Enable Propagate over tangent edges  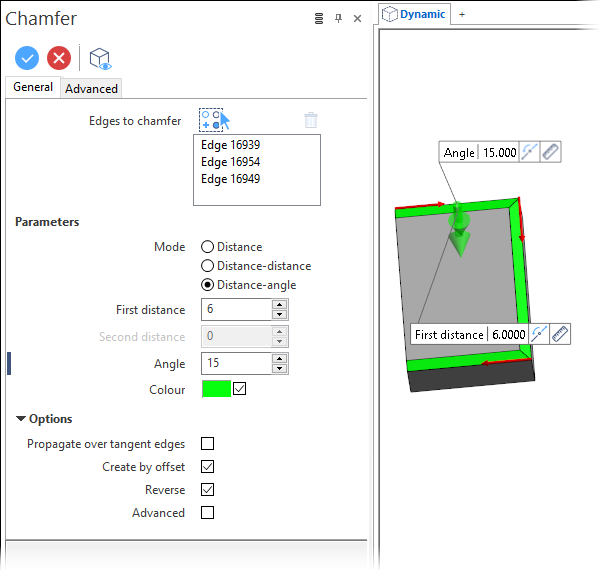point(207,444)
